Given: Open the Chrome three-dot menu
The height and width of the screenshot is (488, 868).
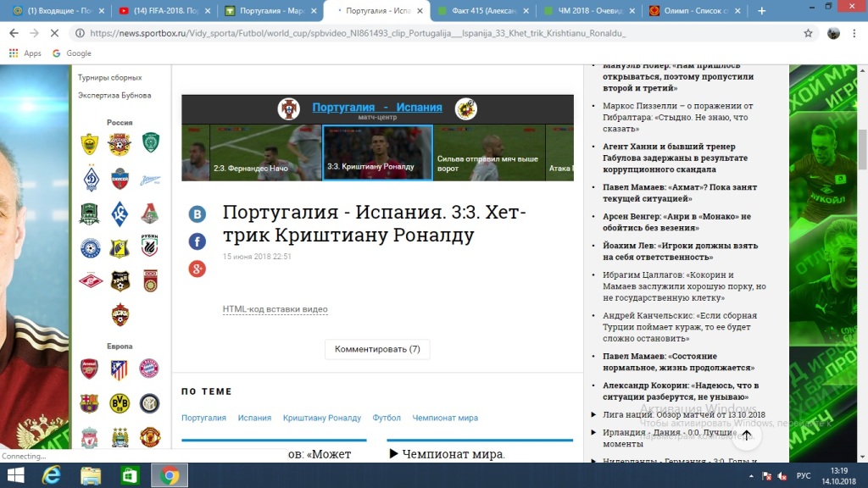Looking at the screenshot, I should [854, 33].
